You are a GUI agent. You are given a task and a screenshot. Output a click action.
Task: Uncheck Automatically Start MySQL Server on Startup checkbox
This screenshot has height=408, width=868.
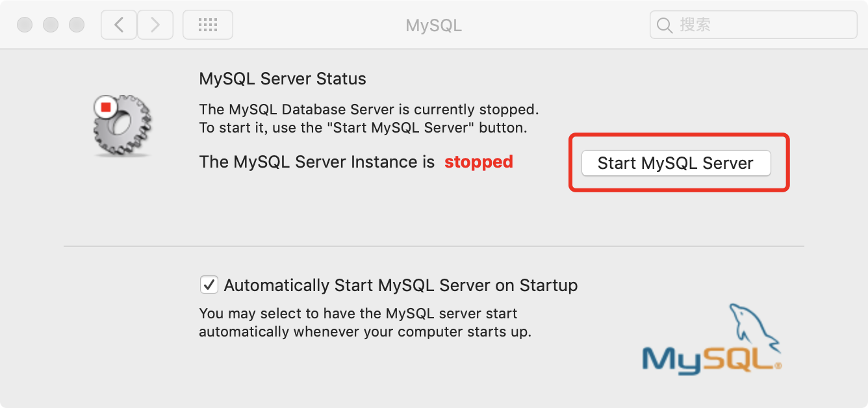point(209,285)
